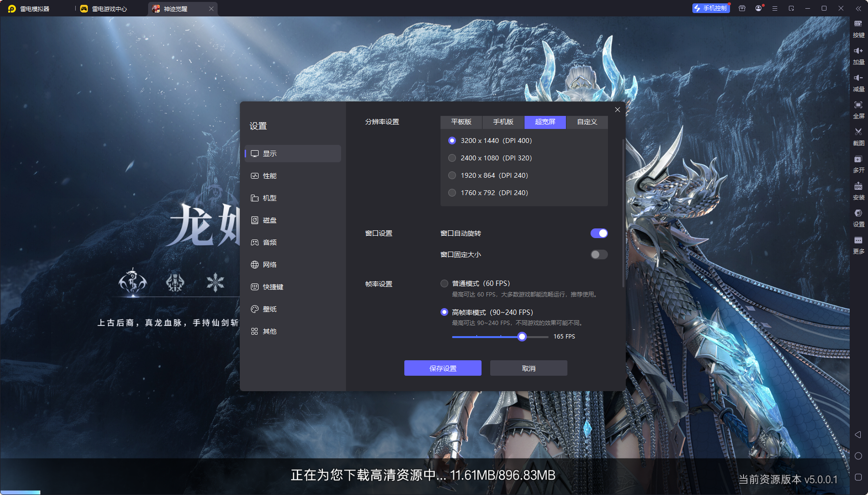Open the 音频 settings section
868x495 pixels.
[x=293, y=242]
